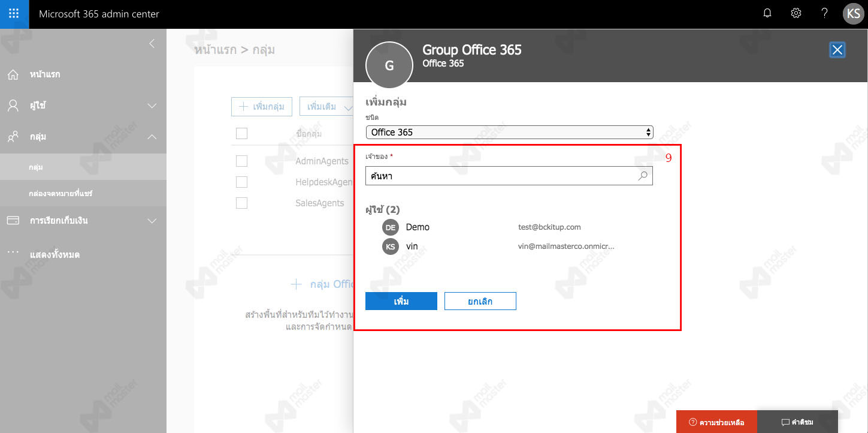Image resolution: width=868 pixels, height=433 pixels.
Task: Expand การเรียกเก็บเงิน sidebar chevron
Action: point(152,221)
